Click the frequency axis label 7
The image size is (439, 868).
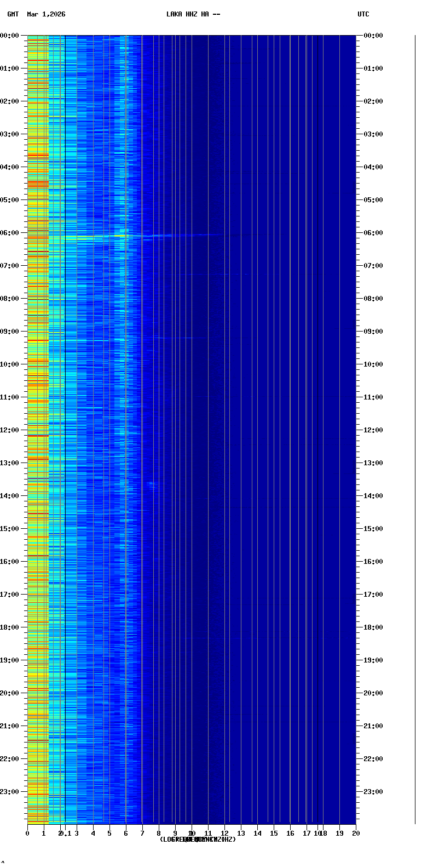(x=142, y=833)
